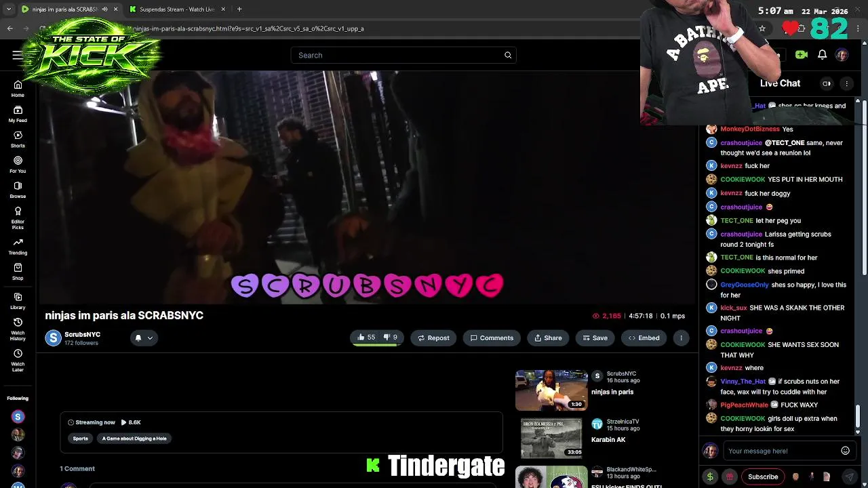Open Editor Picks in the sidebar
Screen dimensions: 868x488
point(18,218)
